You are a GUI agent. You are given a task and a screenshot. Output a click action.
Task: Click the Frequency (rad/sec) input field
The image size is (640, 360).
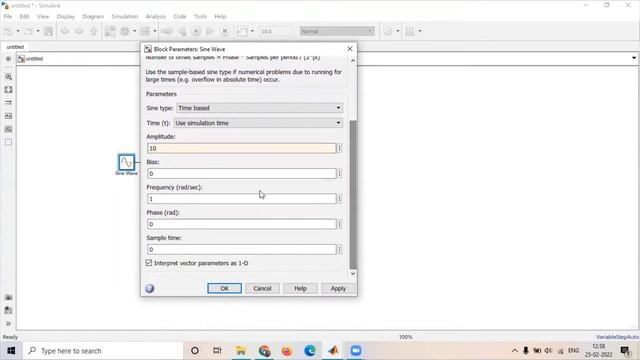[242, 199]
